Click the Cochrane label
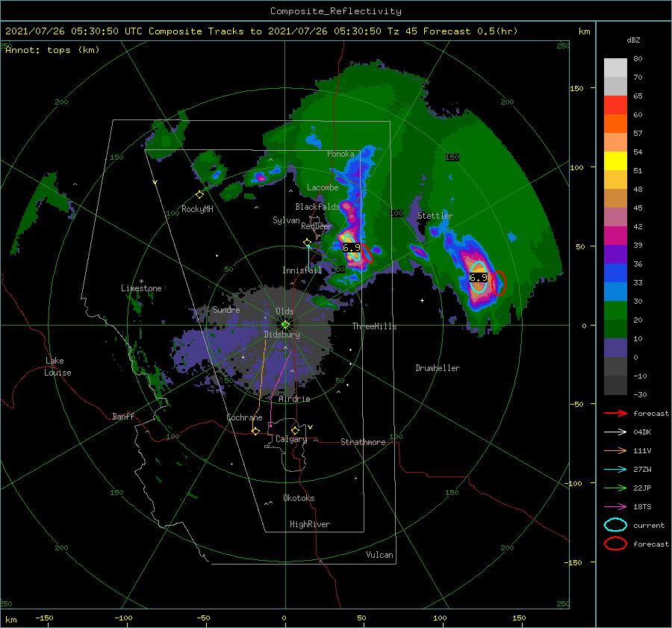Viewport: 672px width, 628px height. coord(244,417)
